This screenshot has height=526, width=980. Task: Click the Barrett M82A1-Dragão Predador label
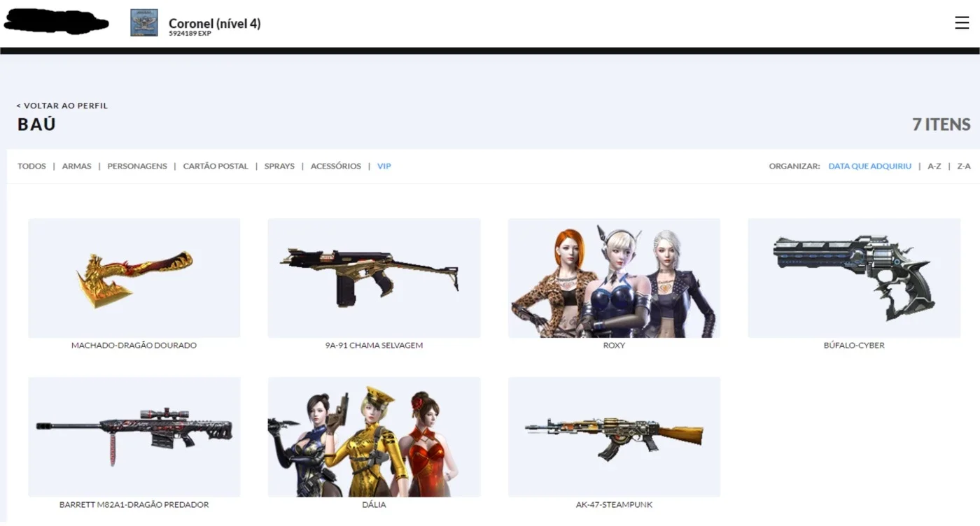[134, 504]
